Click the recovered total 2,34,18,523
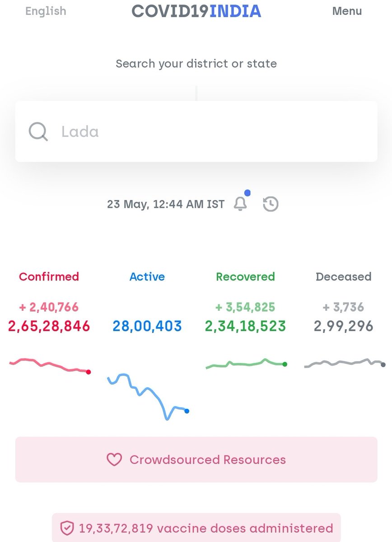Image resolution: width=392 pixels, height=542 pixels. tap(245, 326)
